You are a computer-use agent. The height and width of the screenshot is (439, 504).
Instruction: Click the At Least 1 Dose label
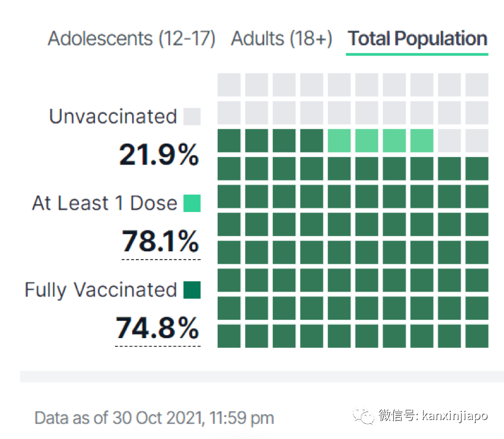[x=104, y=203]
